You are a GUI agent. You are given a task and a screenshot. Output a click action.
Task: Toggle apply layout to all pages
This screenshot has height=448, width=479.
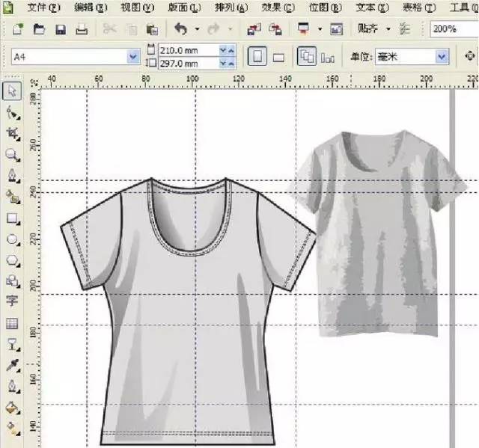click(x=306, y=56)
